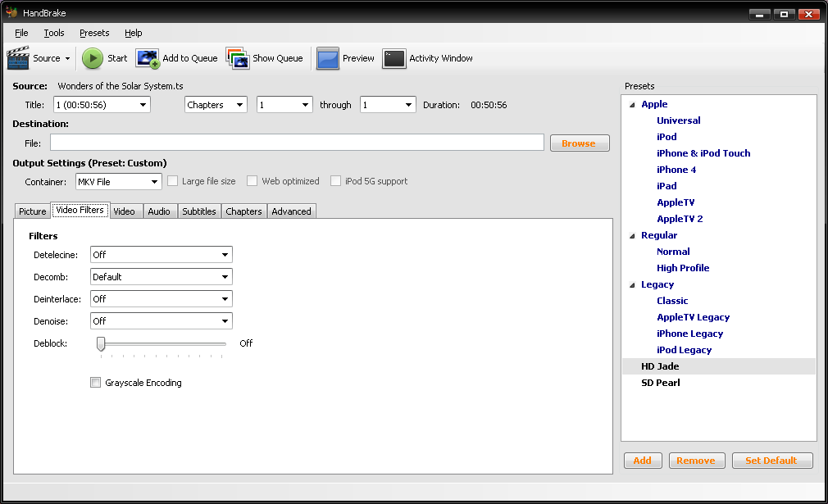828x504 pixels.
Task: Open the Chapters mode dropdown
Action: pos(216,105)
